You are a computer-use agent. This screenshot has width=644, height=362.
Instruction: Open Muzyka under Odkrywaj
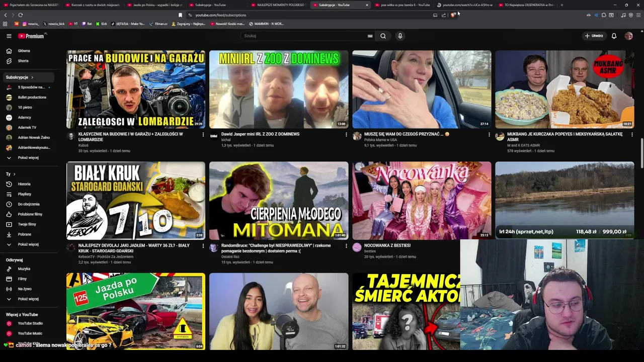24,269
